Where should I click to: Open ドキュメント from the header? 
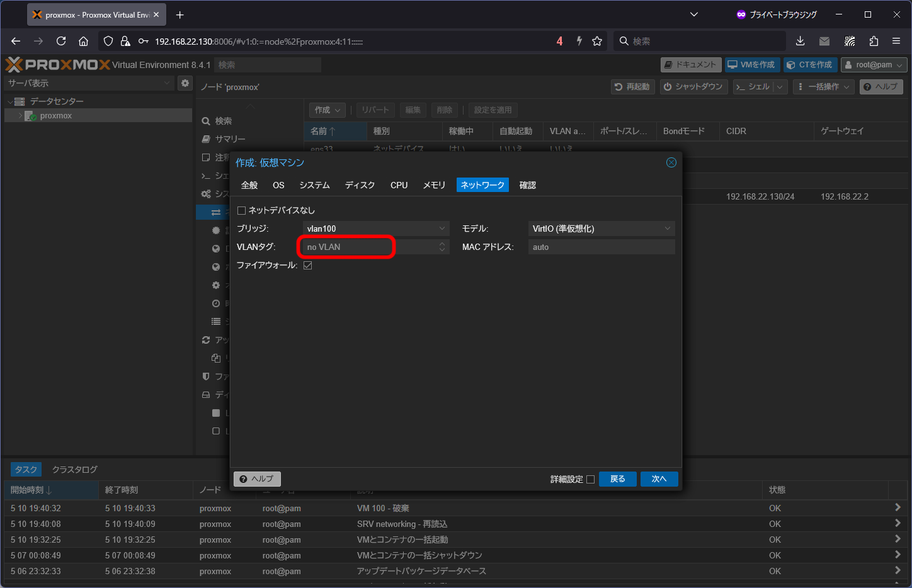click(x=691, y=65)
